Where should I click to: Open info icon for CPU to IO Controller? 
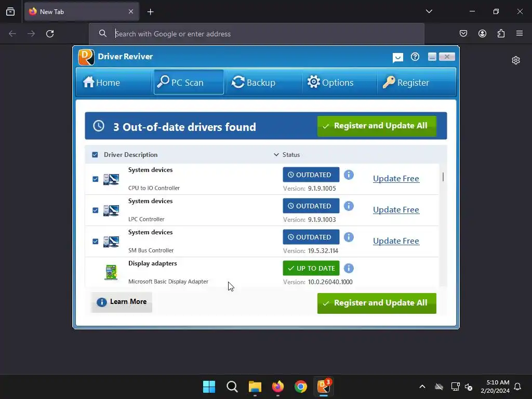349,175
